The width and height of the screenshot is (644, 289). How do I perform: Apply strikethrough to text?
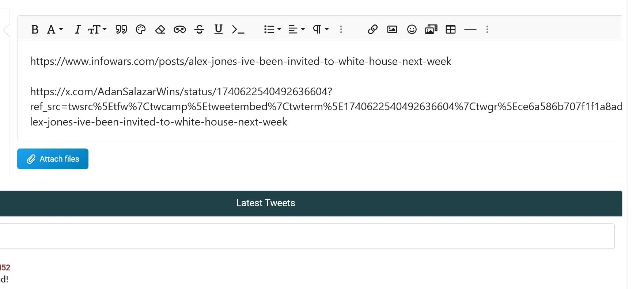click(x=199, y=30)
